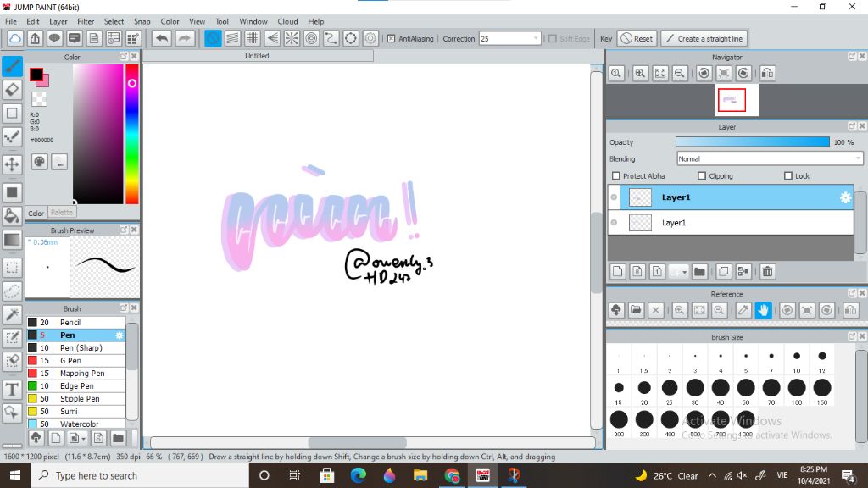Open an image in Reference panel
The height and width of the screenshot is (488, 868).
tap(636, 310)
